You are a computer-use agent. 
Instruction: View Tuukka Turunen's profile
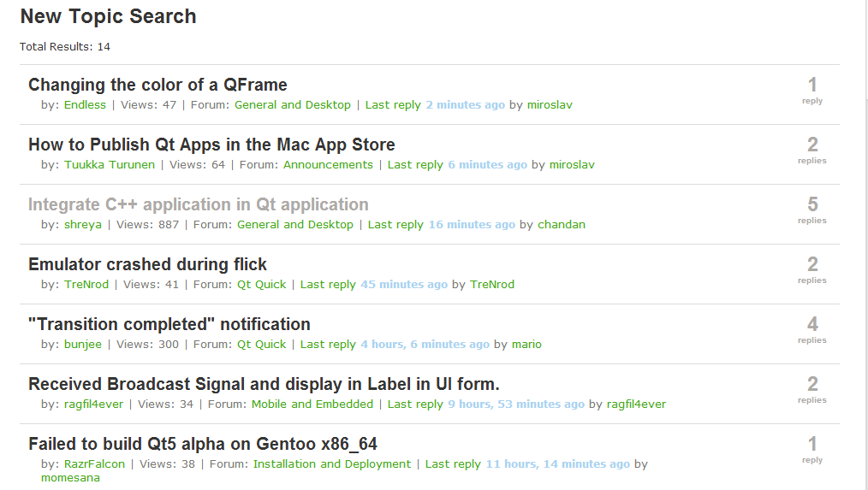[x=110, y=164]
